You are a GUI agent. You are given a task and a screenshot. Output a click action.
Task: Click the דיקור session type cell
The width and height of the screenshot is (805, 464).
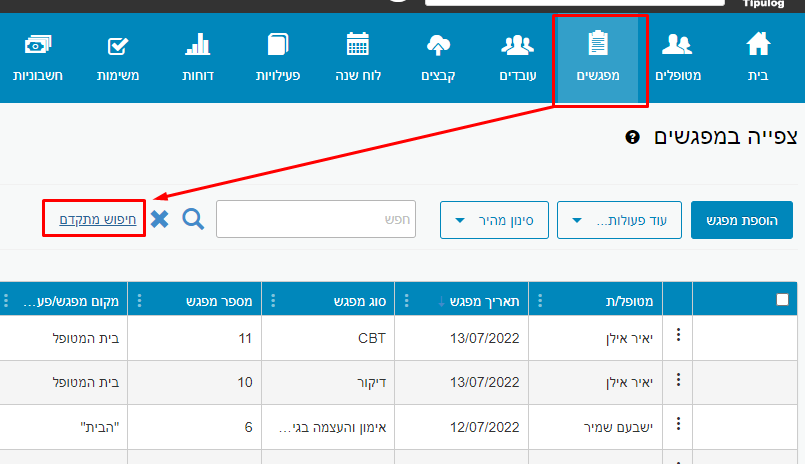tap(372, 382)
